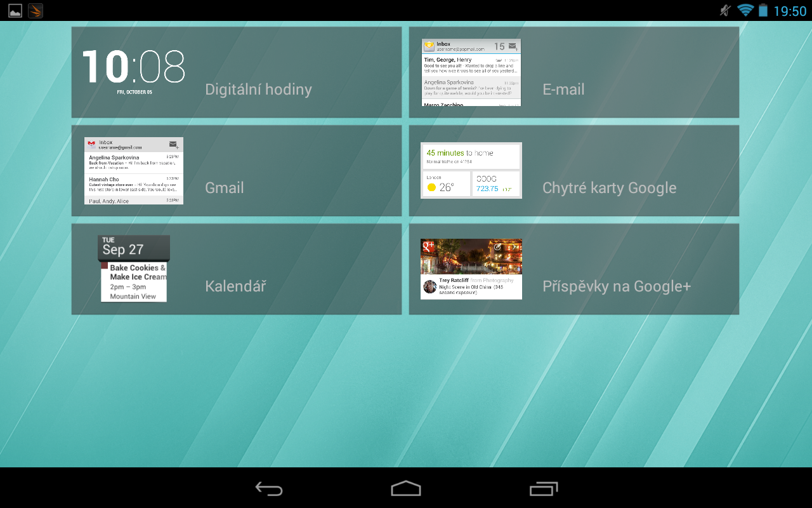
Task: Select the Google Now cards widget preview
Action: coord(471,171)
